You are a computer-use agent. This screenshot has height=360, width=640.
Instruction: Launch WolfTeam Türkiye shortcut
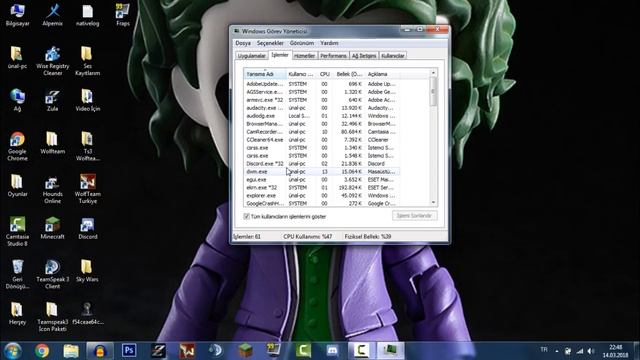point(87,189)
